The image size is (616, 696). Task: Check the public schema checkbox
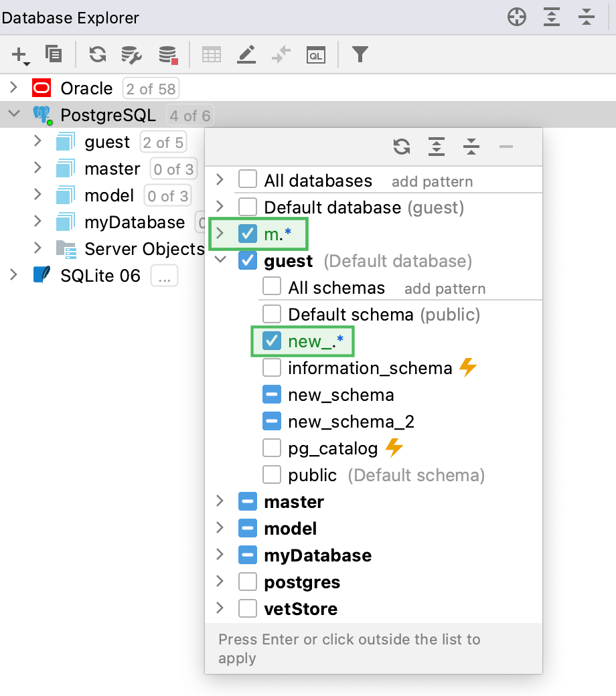click(271, 474)
